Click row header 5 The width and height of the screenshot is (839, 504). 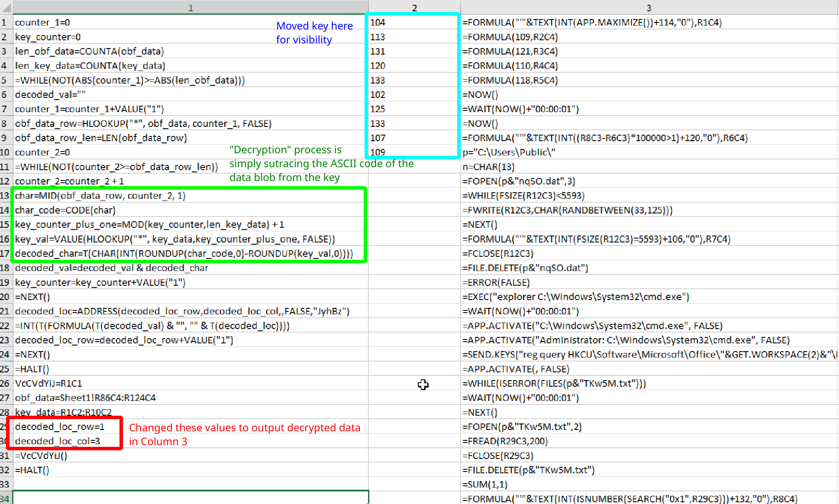coord(5,80)
